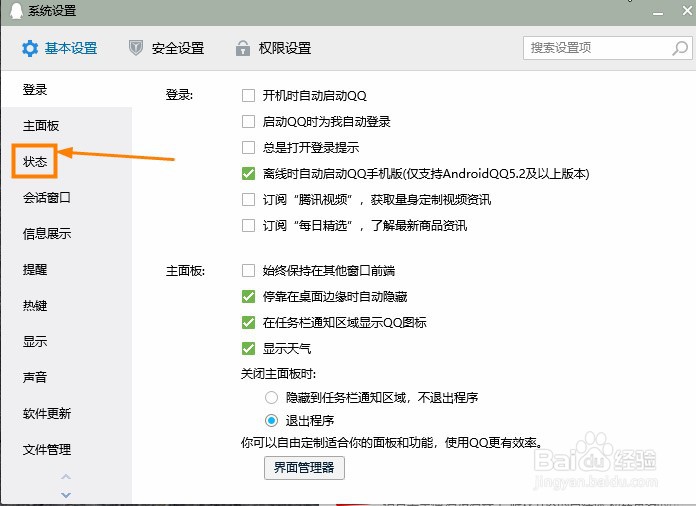
Task: Select 退出程序 radio button
Action: (x=271, y=420)
